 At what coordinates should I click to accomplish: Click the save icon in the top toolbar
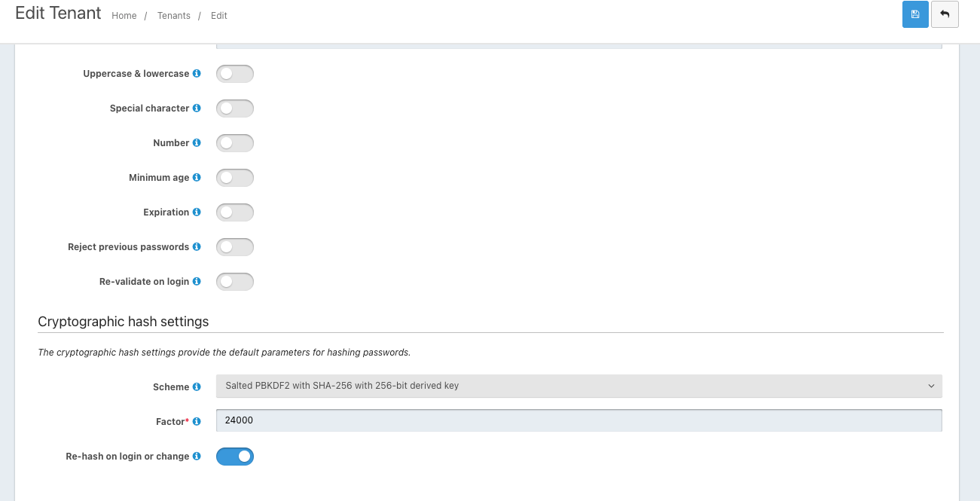(x=915, y=14)
